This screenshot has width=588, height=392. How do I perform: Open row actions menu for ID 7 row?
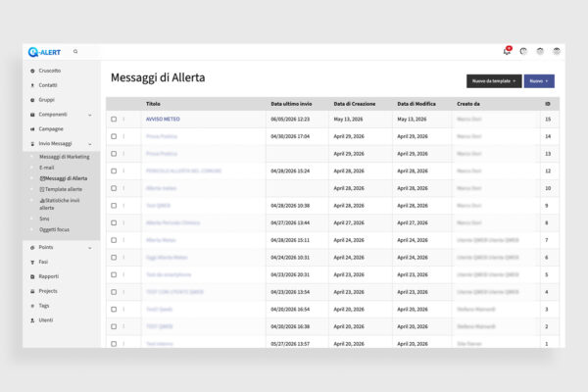coord(123,240)
